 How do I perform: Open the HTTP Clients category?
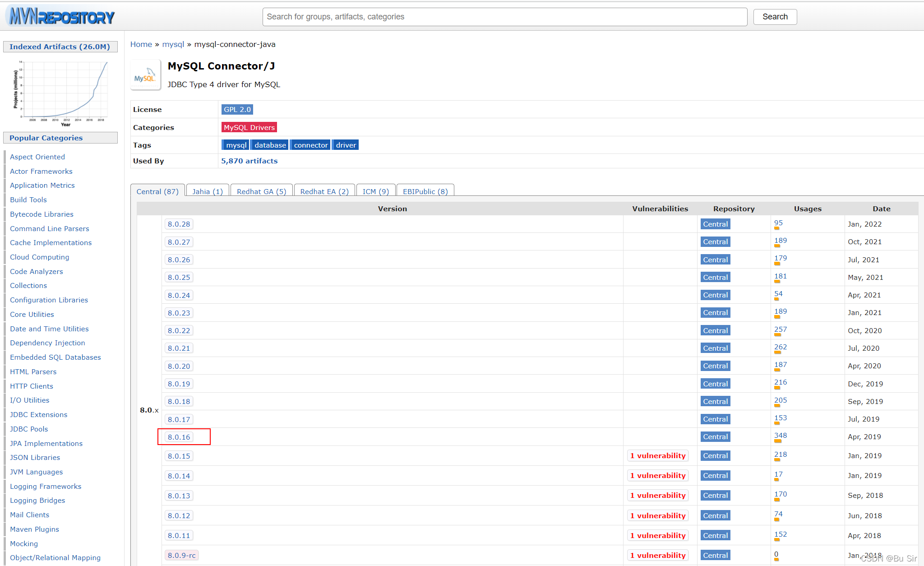32,386
